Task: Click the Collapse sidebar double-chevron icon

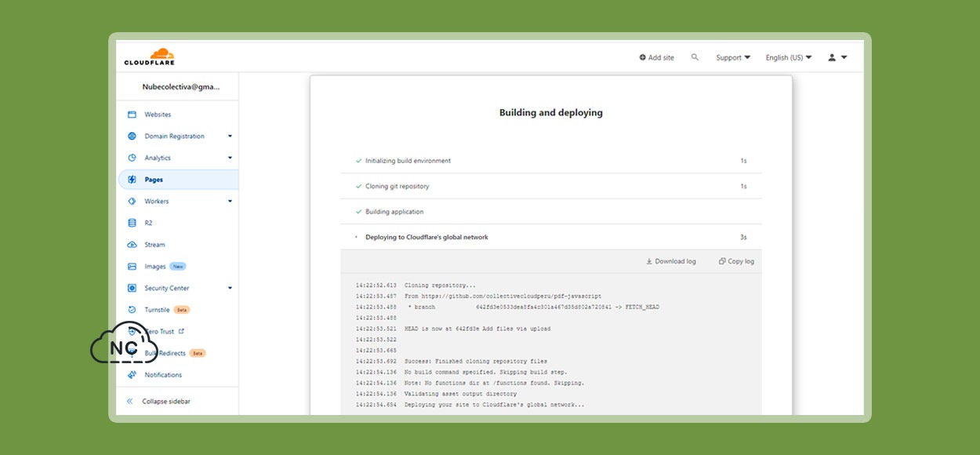Action: point(130,401)
